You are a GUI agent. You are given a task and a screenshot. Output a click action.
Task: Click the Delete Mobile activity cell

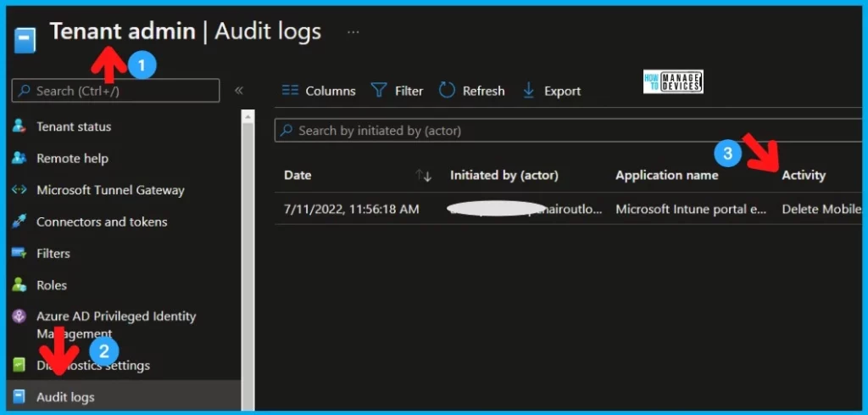[822, 209]
